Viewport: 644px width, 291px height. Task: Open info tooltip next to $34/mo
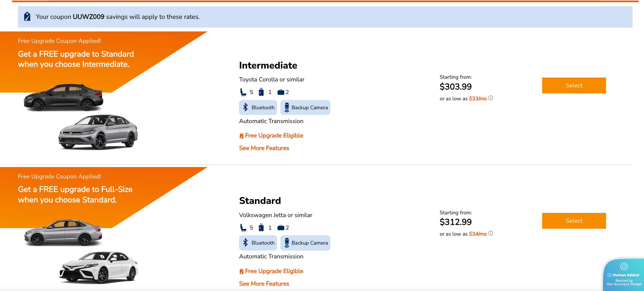(x=491, y=234)
